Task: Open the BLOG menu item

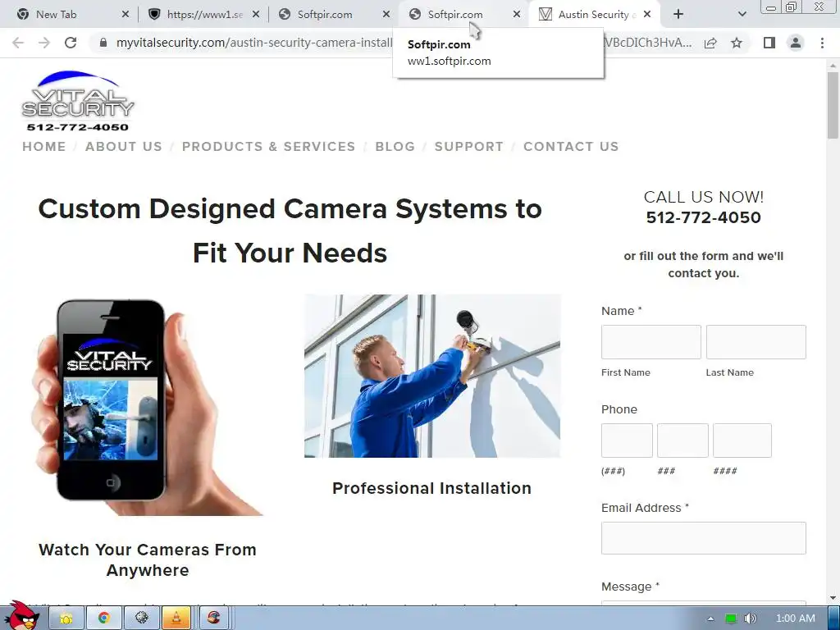Action: point(395,146)
